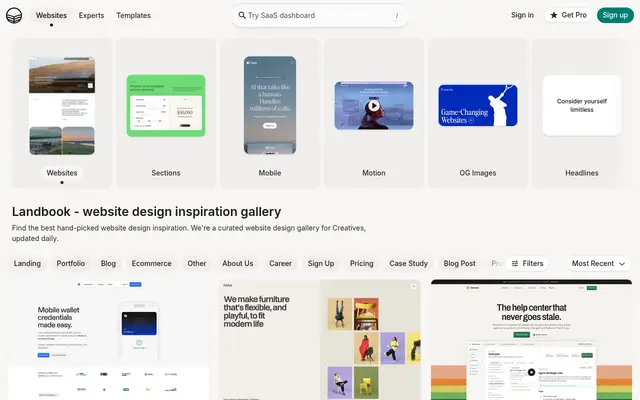Click the Game-Changing Websites OG image
The height and width of the screenshot is (400, 640).
coord(478,105)
